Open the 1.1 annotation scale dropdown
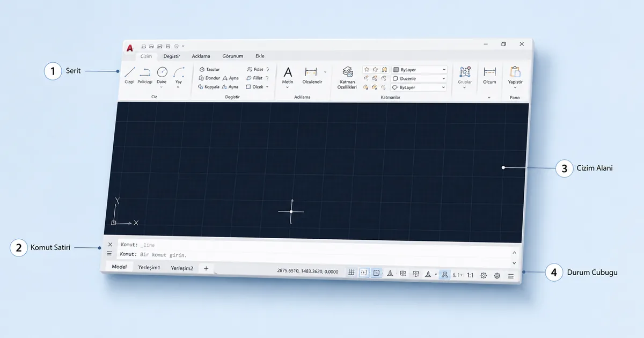 click(x=458, y=275)
